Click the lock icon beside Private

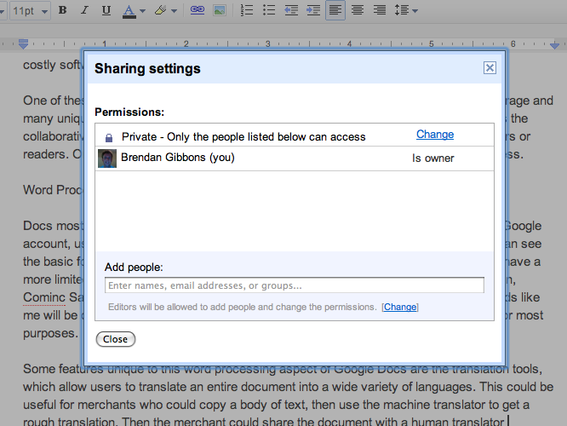tap(108, 137)
